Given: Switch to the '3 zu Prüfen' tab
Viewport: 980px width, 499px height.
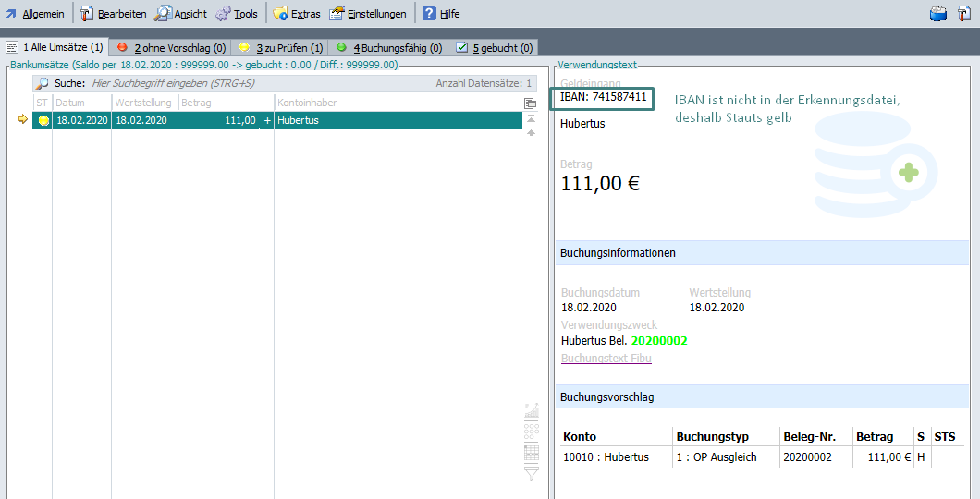Looking at the screenshot, I should (281, 47).
